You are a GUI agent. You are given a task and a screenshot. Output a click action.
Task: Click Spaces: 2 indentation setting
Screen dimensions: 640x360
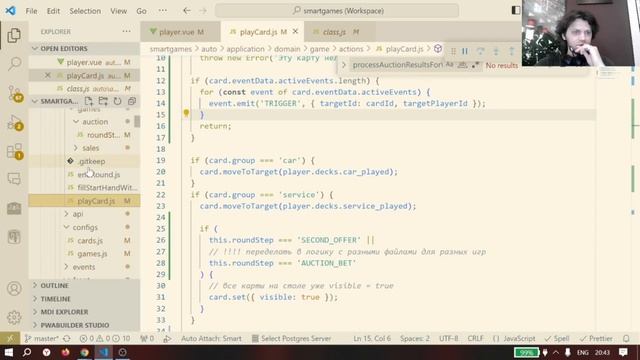click(x=415, y=338)
